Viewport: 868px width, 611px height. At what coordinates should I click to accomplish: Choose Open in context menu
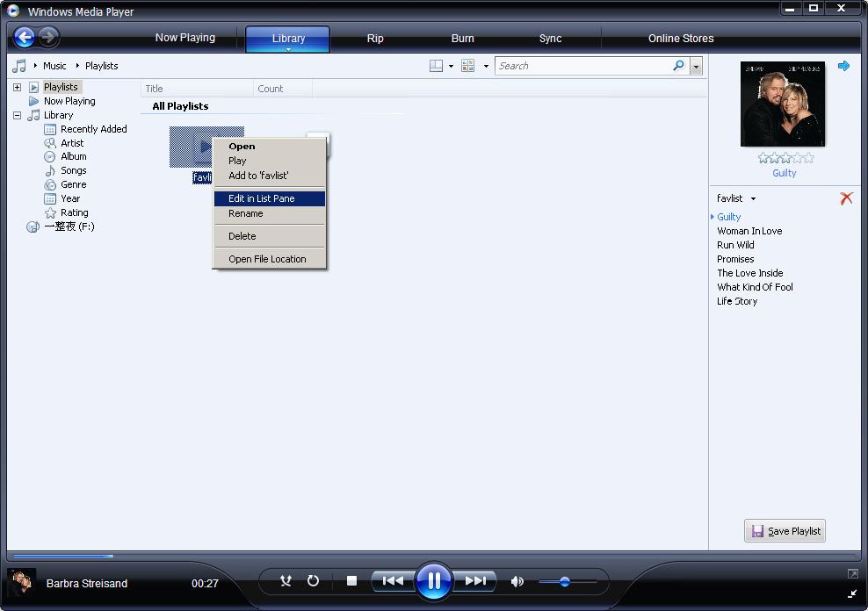pos(270,146)
